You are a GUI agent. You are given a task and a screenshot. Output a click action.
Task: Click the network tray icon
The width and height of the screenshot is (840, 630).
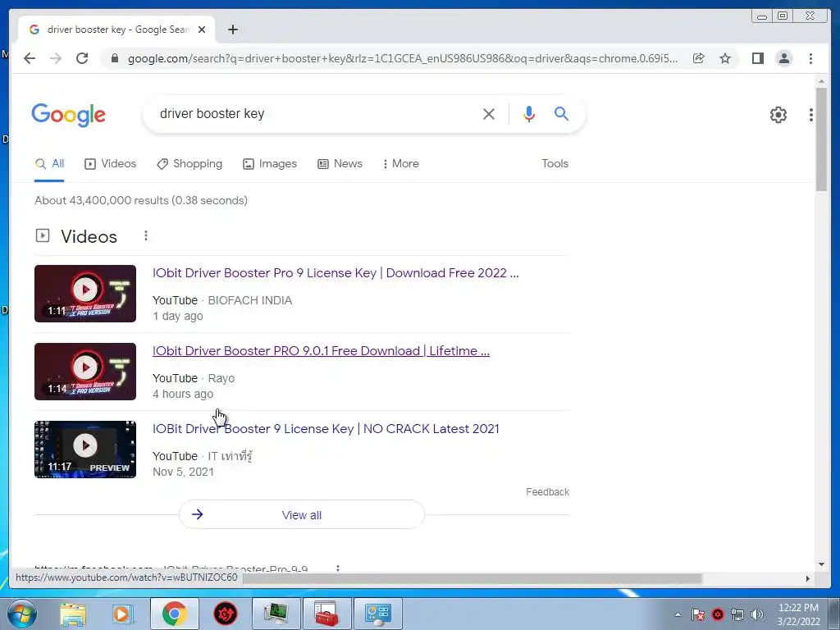point(737,614)
